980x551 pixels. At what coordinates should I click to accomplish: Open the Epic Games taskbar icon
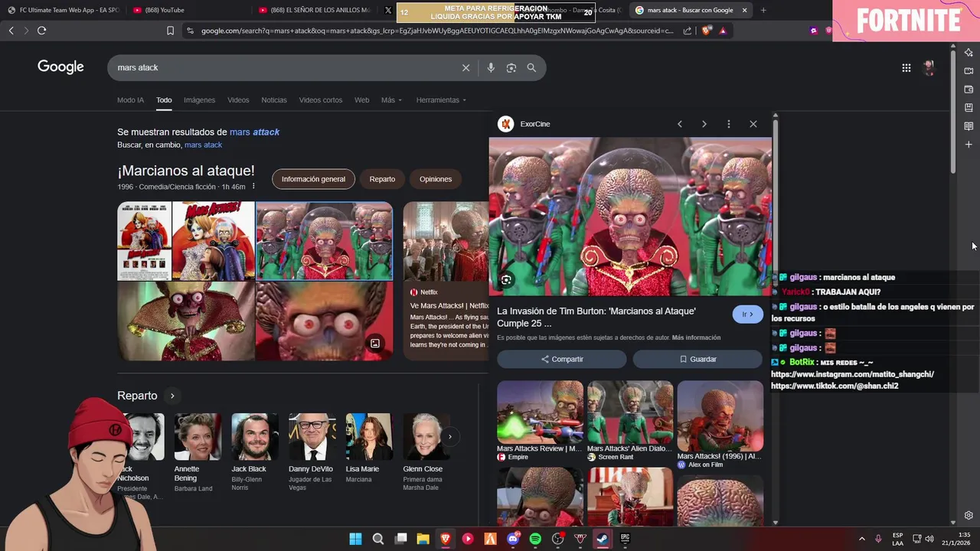625,539
